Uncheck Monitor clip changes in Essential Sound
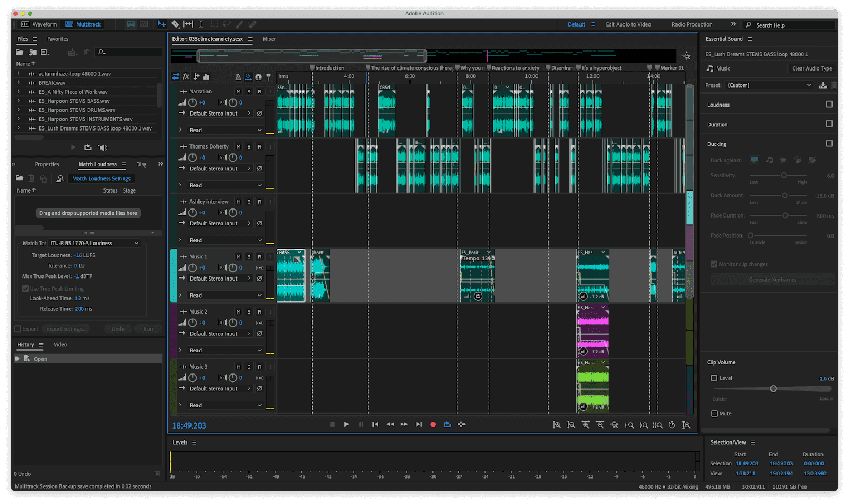 point(714,264)
